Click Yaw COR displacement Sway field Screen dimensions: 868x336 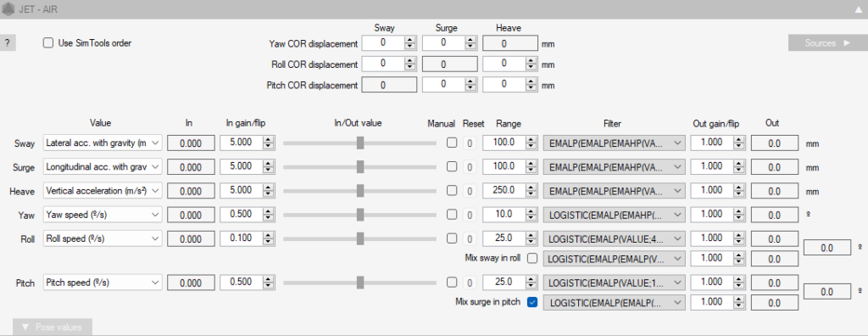[383, 42]
